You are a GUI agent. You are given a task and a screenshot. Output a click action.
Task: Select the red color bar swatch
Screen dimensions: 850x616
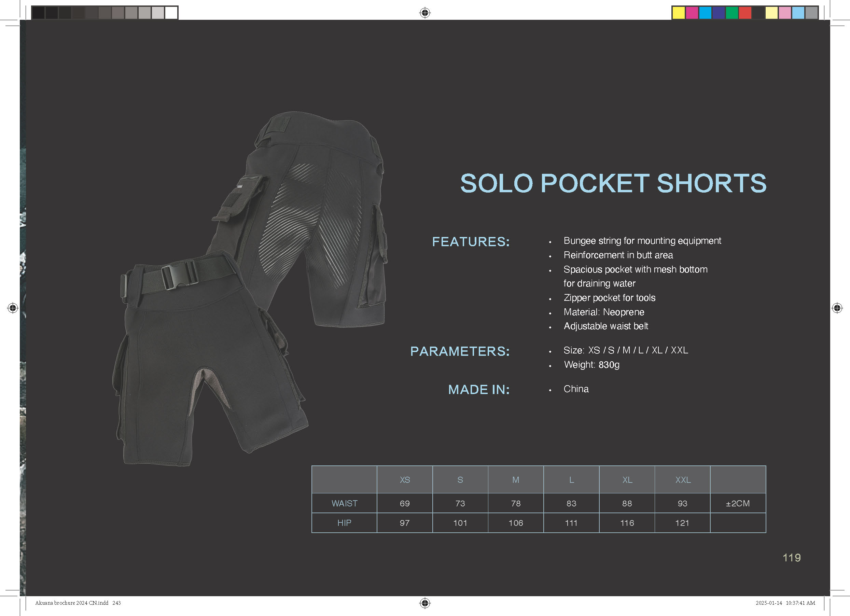745,13
